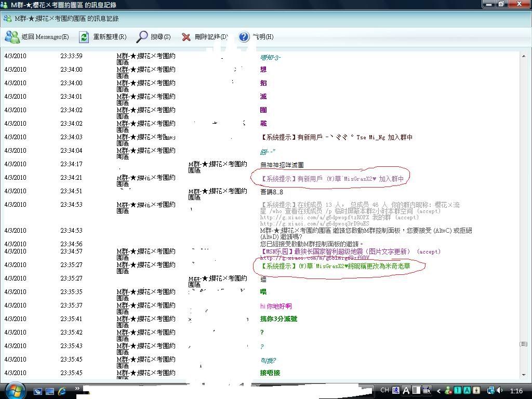Expand the quick launch overflow chevron
Screen dimensions: 532x399
(77, 388)
